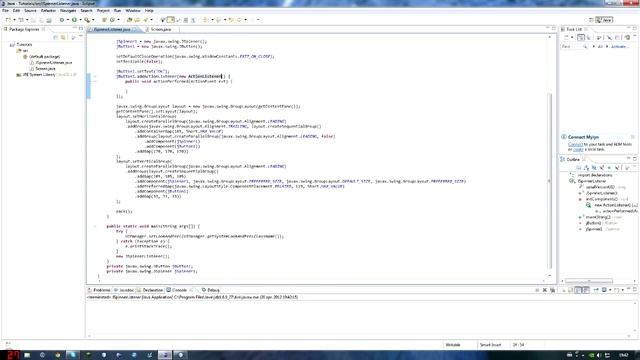Open the Window menu
Image resolution: width=640 pixels, height=360 pixels.
click(133, 11)
